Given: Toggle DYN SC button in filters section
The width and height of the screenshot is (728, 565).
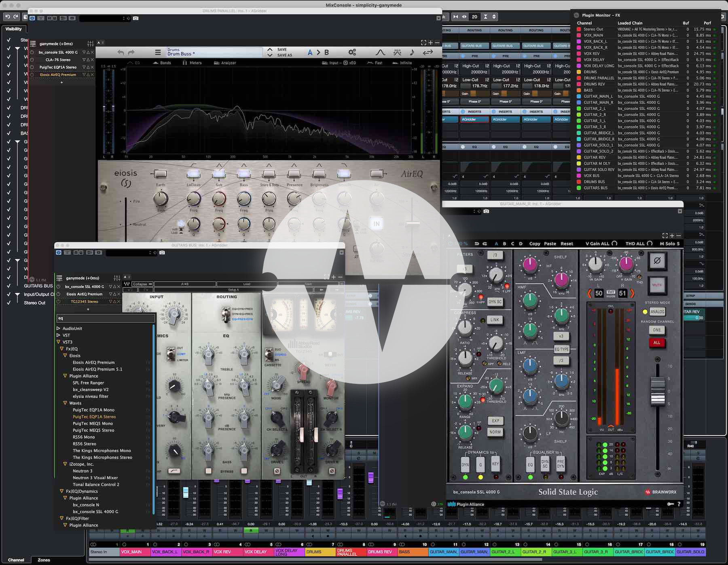Looking at the screenshot, I should 495,302.
